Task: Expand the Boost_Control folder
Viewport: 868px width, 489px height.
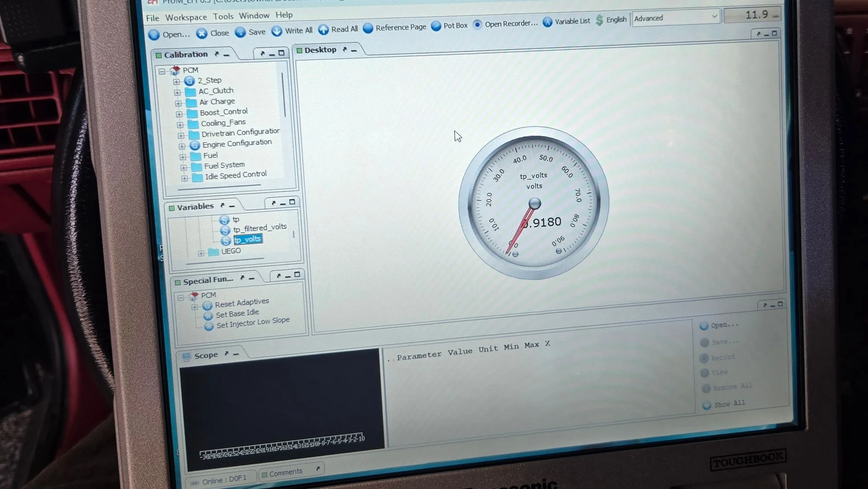Action: click(x=179, y=114)
